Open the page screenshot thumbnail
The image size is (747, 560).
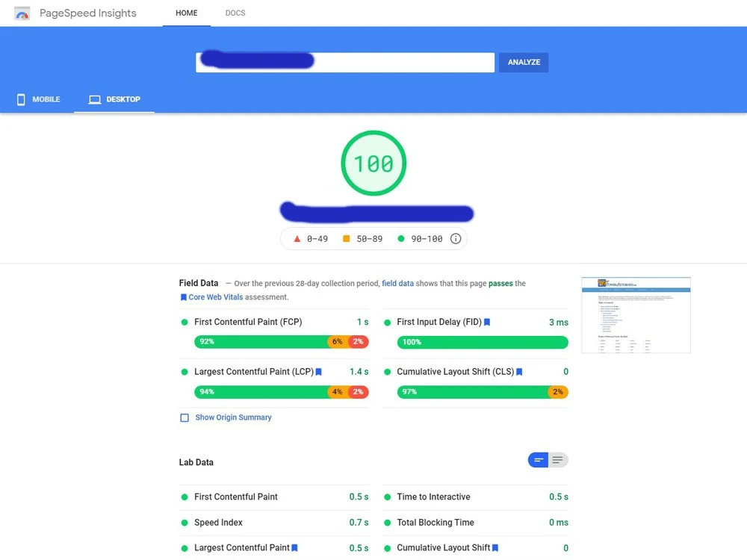[x=636, y=315]
